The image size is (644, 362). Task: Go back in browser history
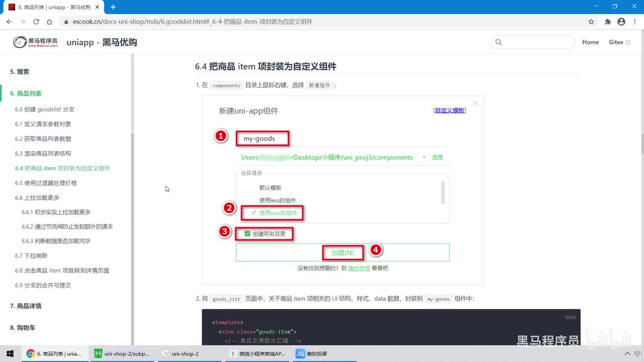[9, 22]
